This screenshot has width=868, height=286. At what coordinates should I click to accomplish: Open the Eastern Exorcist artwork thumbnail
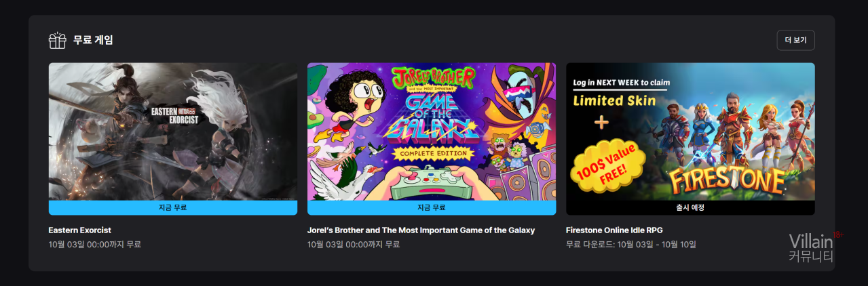point(173,131)
